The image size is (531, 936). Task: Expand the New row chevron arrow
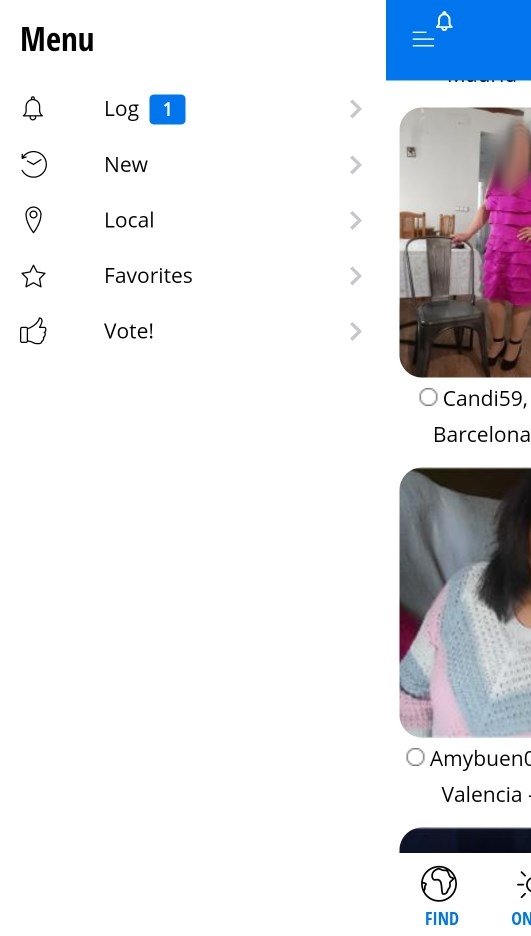click(356, 165)
